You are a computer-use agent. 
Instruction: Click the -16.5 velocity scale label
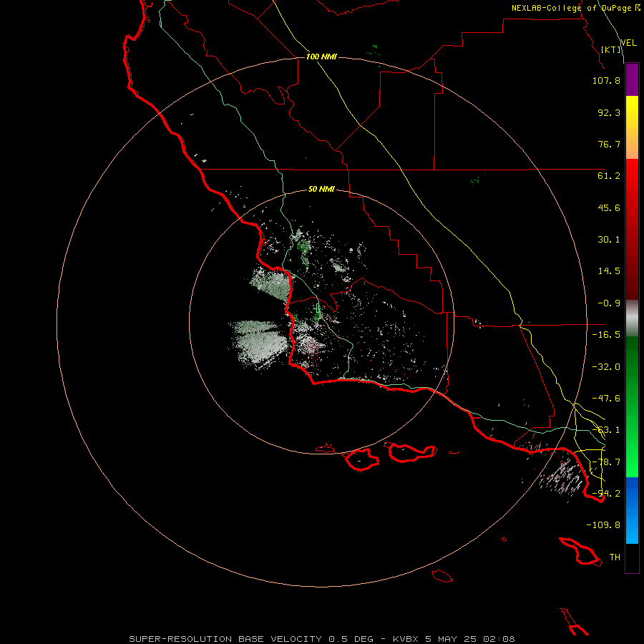point(606,335)
